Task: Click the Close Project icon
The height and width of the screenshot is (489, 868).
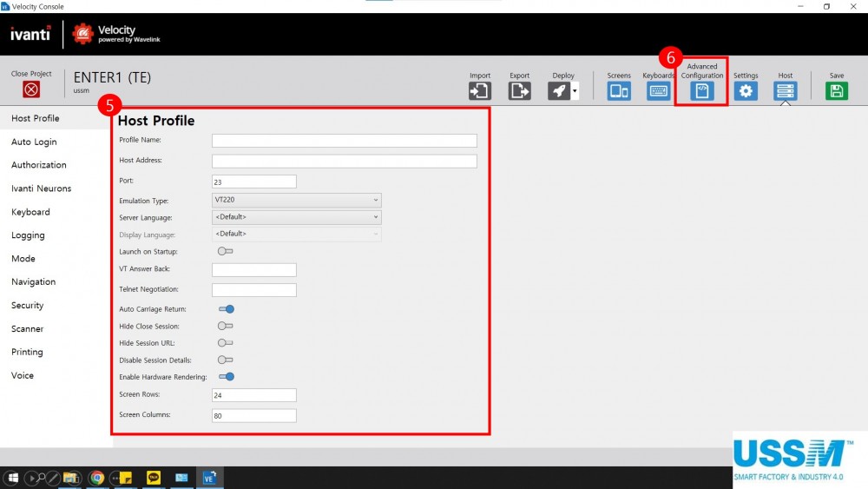Action: point(31,89)
